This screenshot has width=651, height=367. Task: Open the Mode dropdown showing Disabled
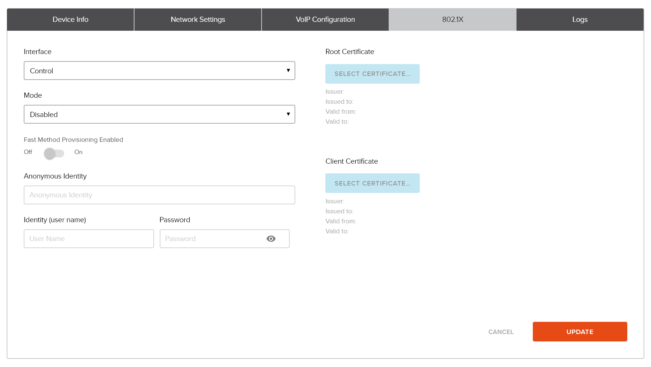click(x=159, y=114)
